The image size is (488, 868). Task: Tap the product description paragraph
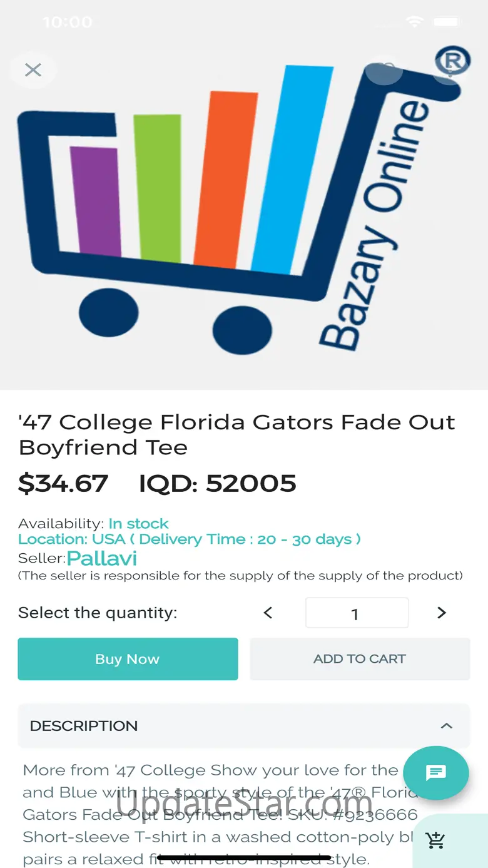click(216, 814)
